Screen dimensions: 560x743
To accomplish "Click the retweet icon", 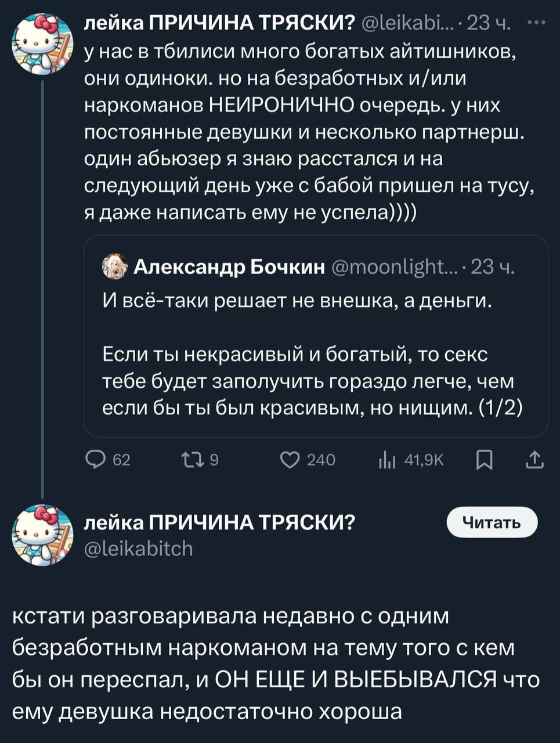I will [x=190, y=460].
